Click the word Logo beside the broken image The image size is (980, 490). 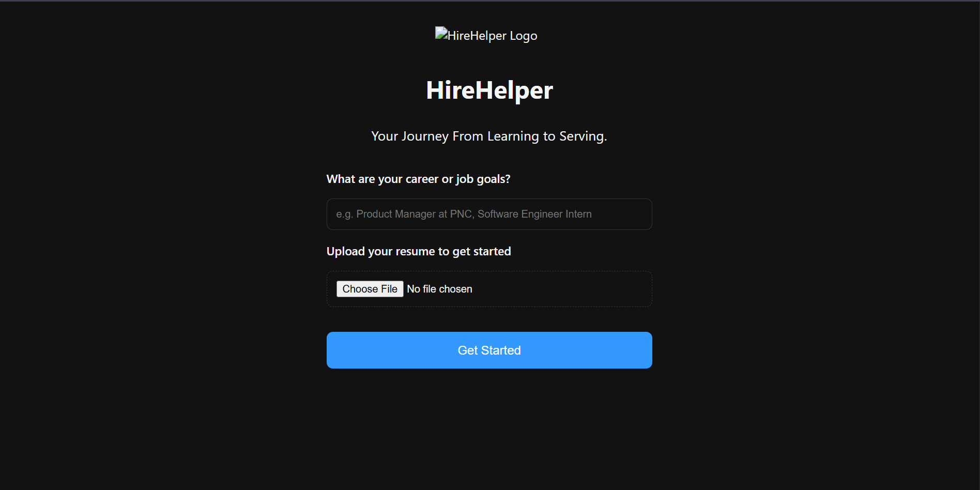pyautogui.click(x=524, y=36)
